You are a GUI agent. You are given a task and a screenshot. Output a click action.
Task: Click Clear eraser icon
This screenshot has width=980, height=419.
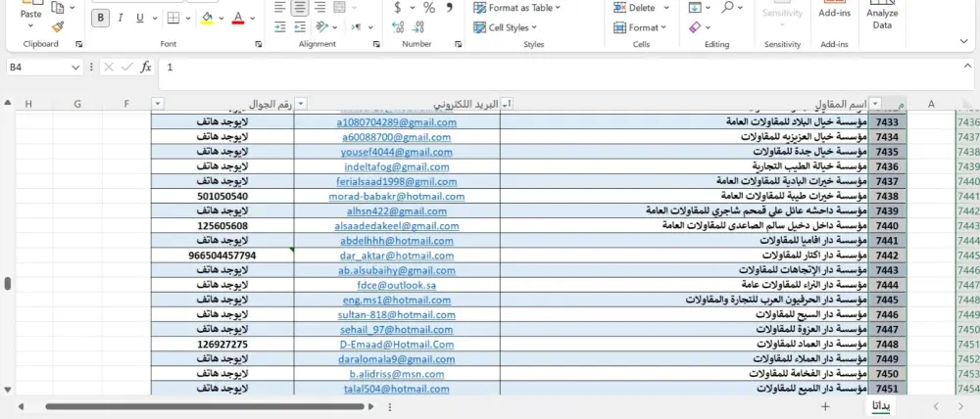[x=695, y=27]
